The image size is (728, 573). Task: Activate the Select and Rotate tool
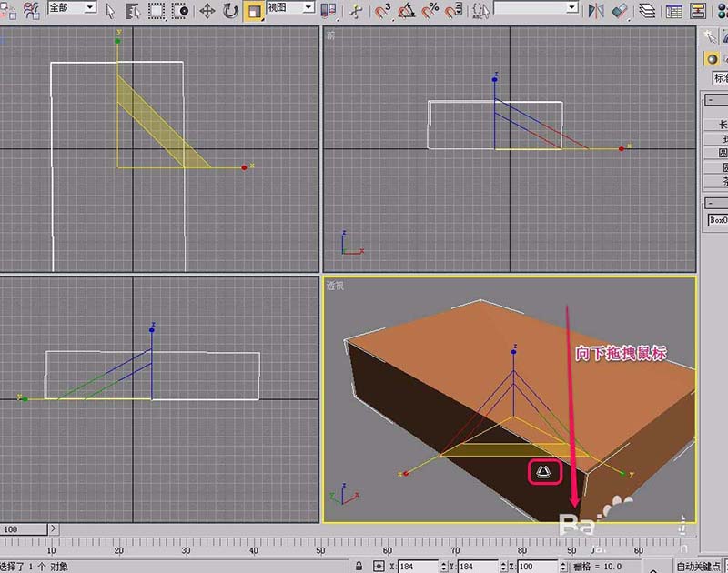click(230, 11)
